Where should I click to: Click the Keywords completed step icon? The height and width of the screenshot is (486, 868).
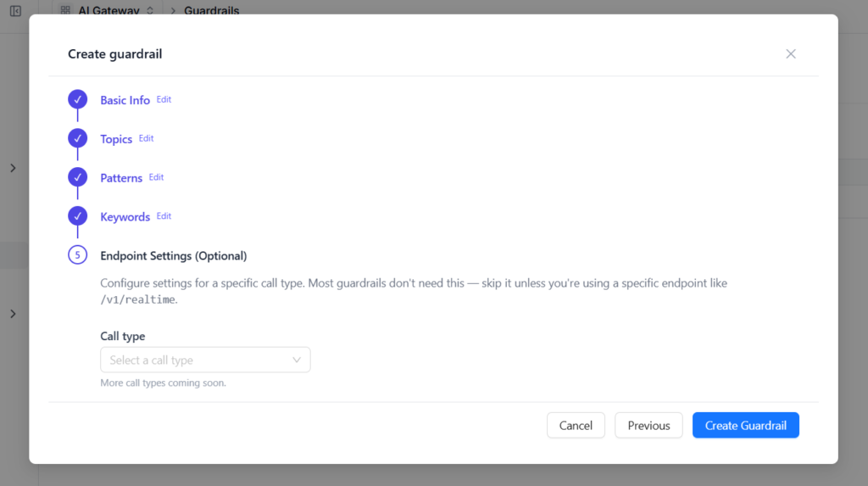coord(77,215)
